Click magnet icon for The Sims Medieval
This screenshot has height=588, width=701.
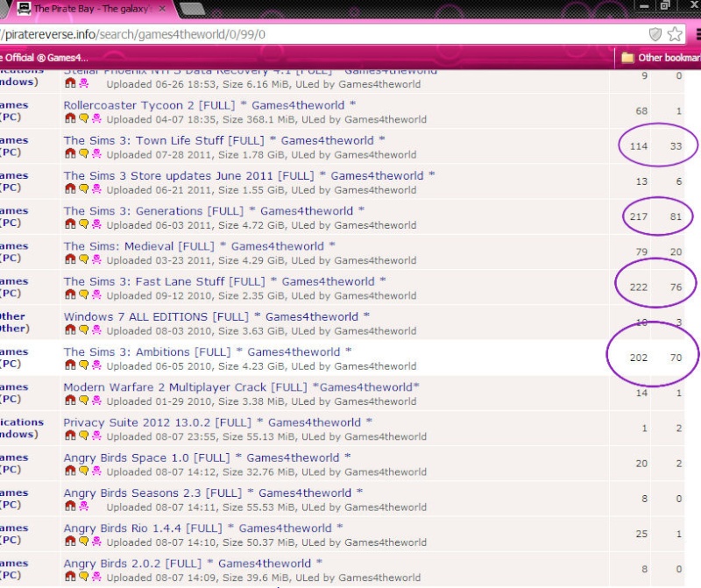[70, 259]
